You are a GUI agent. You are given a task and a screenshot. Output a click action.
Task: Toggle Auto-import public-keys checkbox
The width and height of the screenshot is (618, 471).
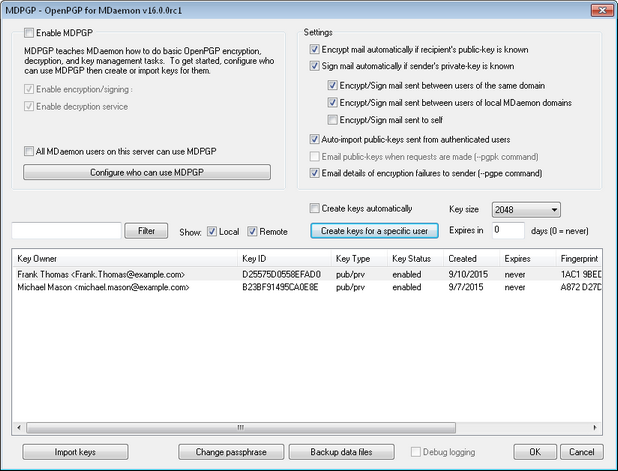pyautogui.click(x=315, y=140)
